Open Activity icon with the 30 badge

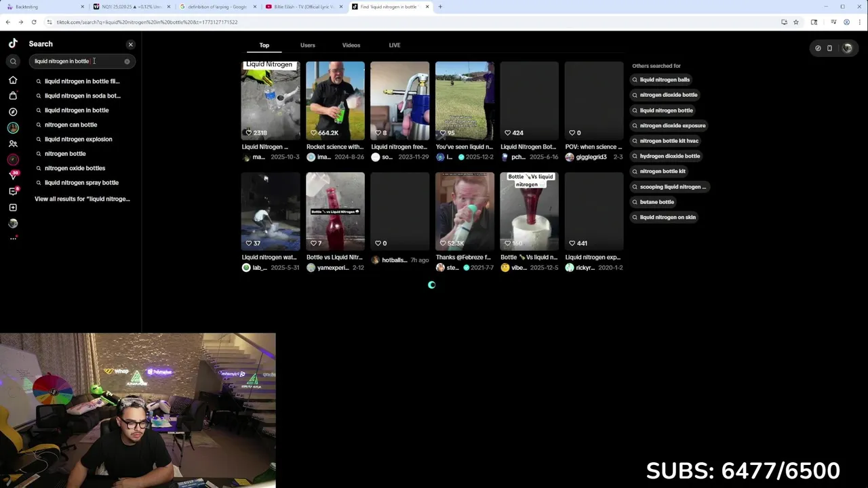[13, 175]
